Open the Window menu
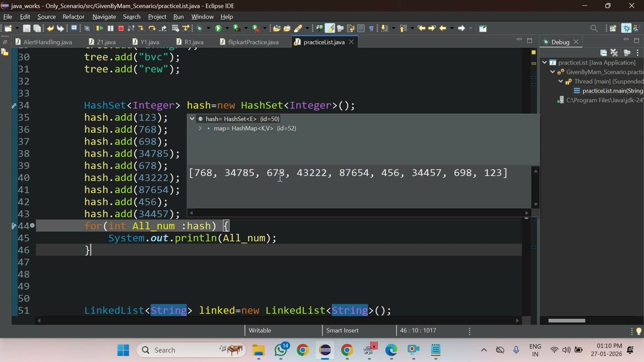The width and height of the screenshot is (644, 362). [x=202, y=17]
